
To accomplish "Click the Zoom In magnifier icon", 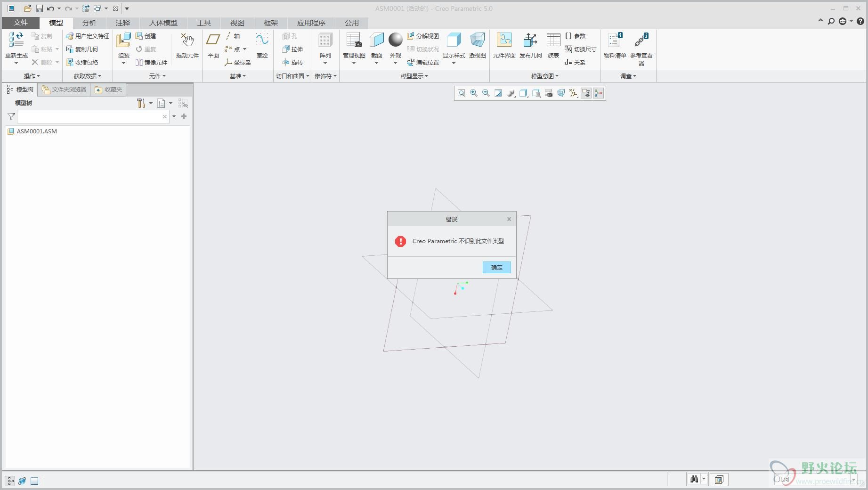I will point(474,93).
